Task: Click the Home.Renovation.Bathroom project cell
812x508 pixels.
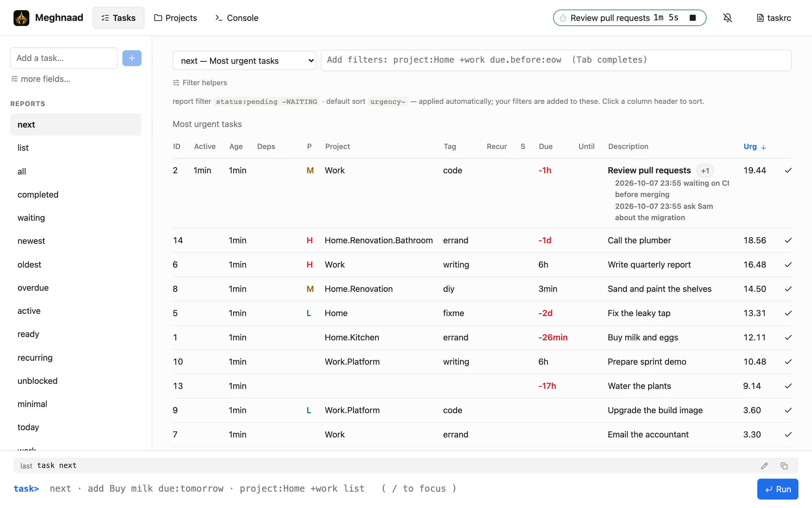Action: pyautogui.click(x=378, y=240)
